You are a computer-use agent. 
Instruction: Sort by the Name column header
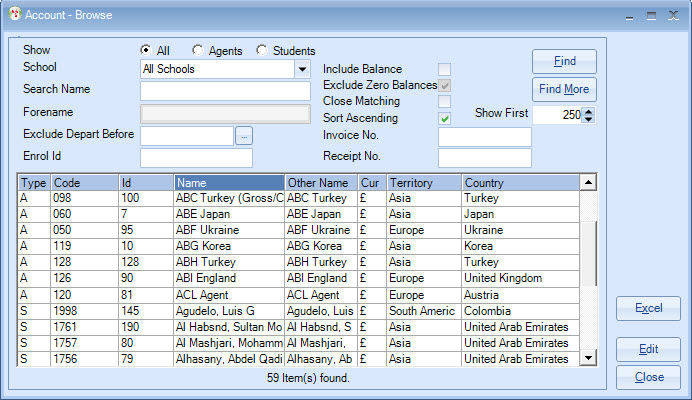coord(229,183)
